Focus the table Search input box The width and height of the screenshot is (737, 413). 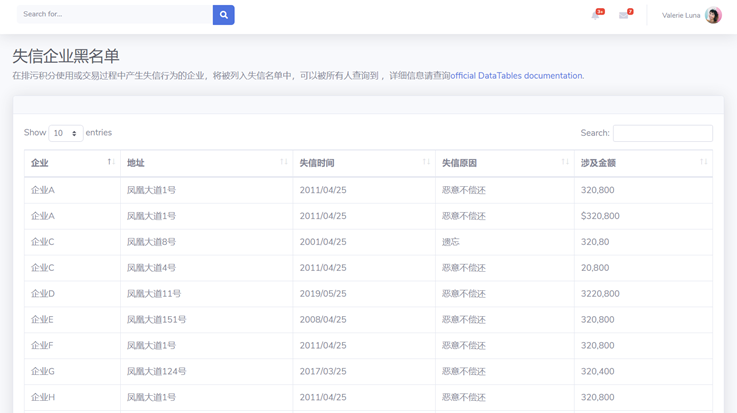tap(663, 133)
